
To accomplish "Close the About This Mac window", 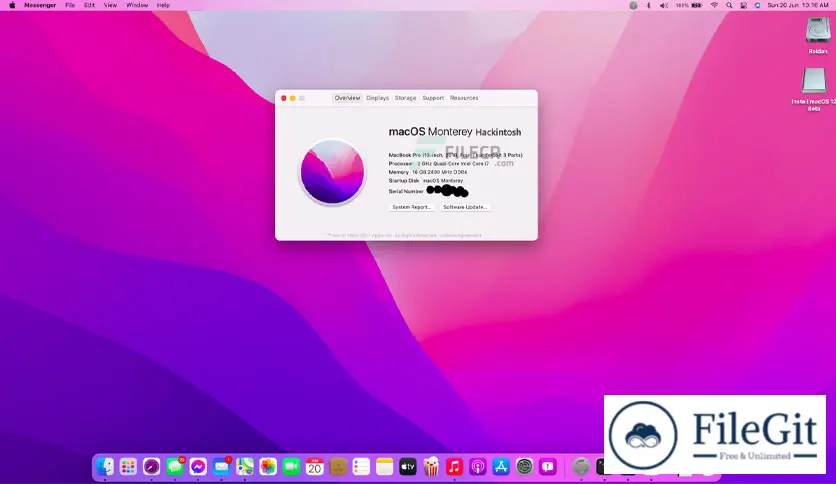I will click(x=284, y=98).
